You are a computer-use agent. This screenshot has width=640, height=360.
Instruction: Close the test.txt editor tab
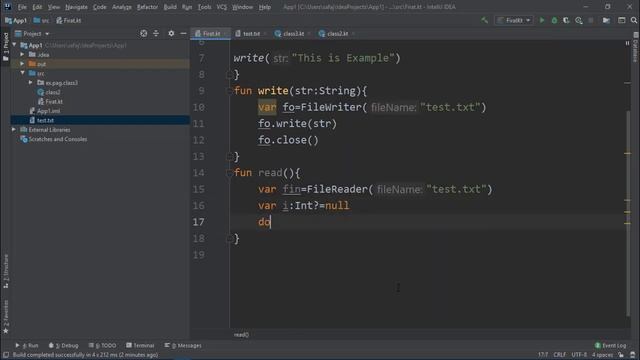265,33
